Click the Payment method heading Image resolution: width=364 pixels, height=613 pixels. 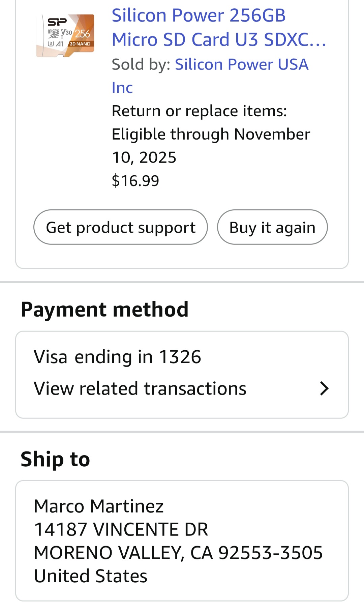click(104, 310)
